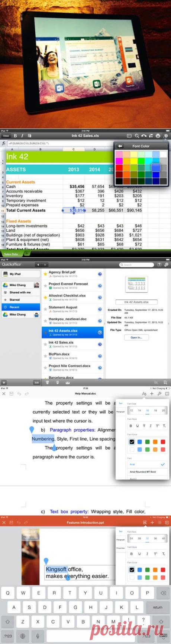Click the back arrow in Font Color popup
Viewport: 171px width, 644px height.
120,146
